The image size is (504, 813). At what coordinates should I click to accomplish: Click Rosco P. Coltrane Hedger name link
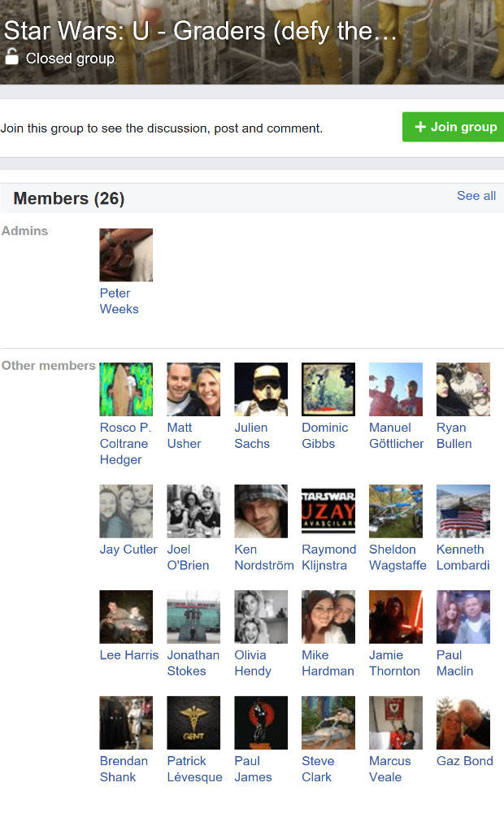(125, 443)
